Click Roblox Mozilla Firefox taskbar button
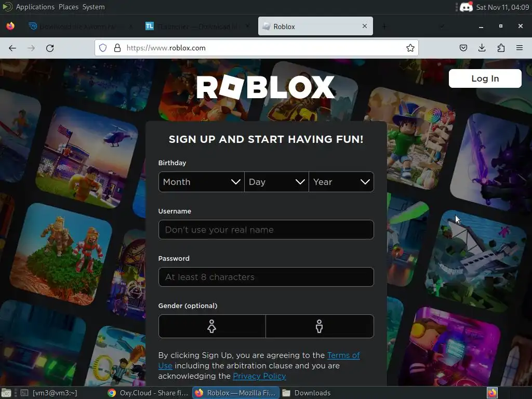532x399 pixels. [x=236, y=393]
